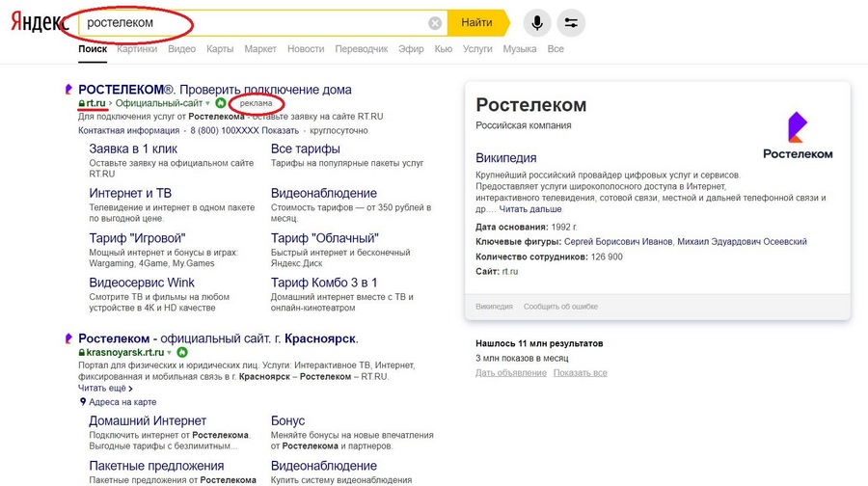Viewport: 868px width, 486px height.
Task: Click the реклама label
Action: 256,103
